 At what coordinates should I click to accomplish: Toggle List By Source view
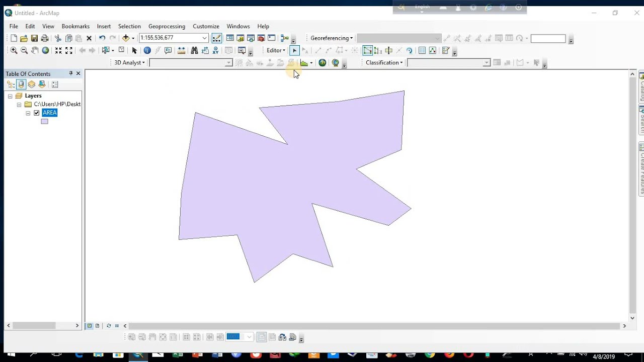(x=21, y=84)
